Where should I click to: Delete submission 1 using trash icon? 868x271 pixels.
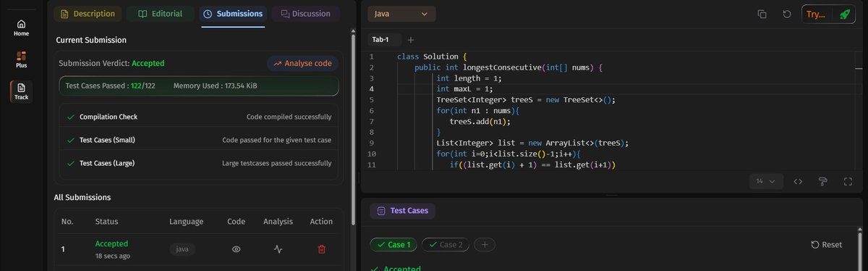pyautogui.click(x=321, y=249)
